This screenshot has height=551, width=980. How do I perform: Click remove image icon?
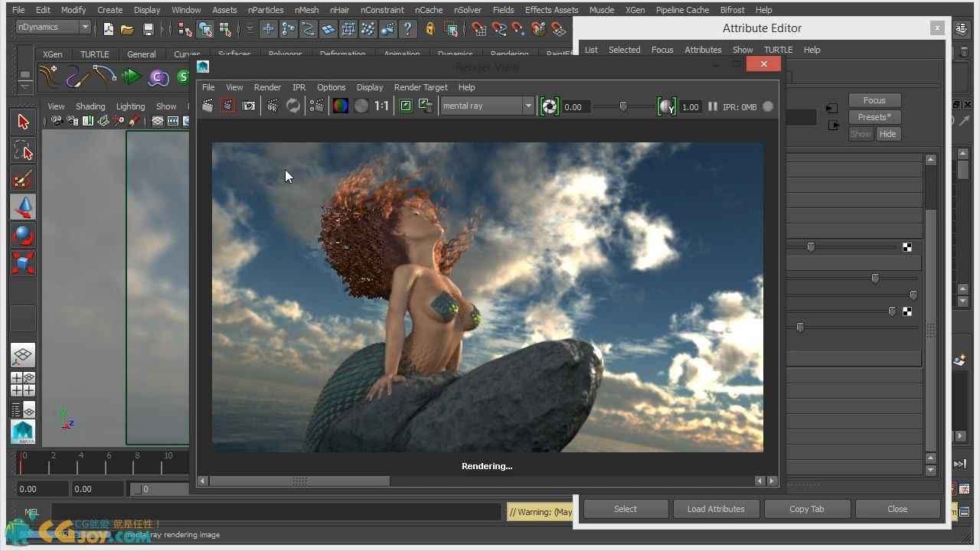click(426, 106)
